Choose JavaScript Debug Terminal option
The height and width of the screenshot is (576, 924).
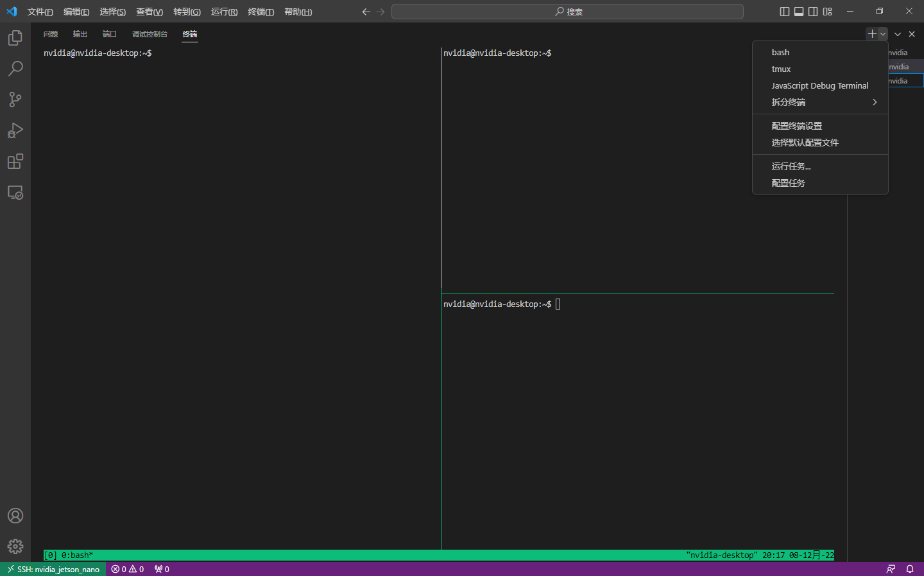click(x=820, y=85)
